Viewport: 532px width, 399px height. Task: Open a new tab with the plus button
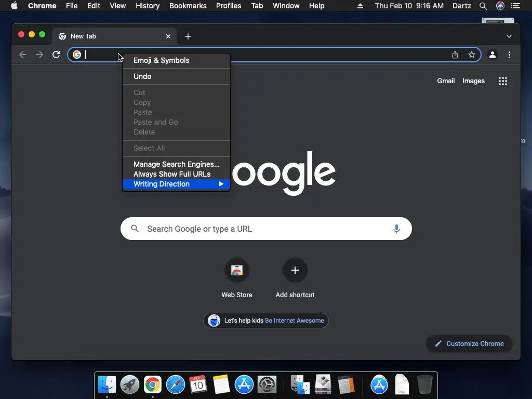(188, 36)
